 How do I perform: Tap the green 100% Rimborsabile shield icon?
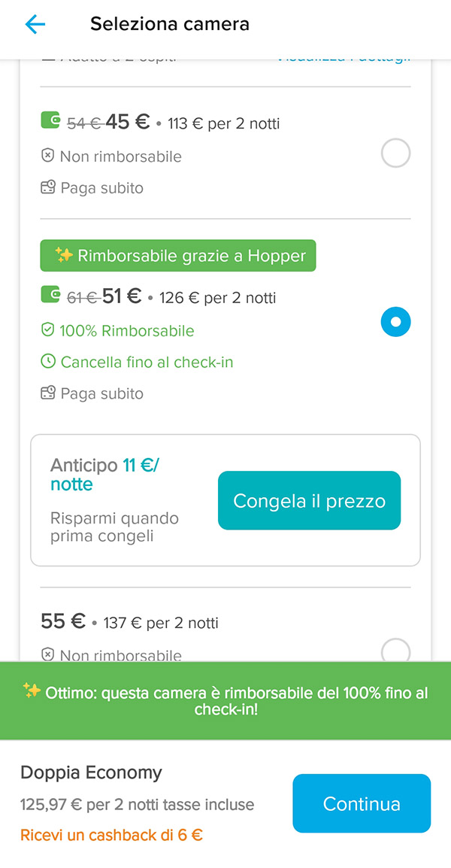tap(48, 331)
